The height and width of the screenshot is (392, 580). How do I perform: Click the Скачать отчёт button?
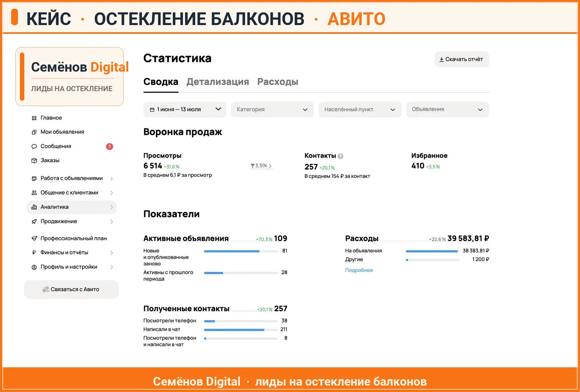click(462, 59)
